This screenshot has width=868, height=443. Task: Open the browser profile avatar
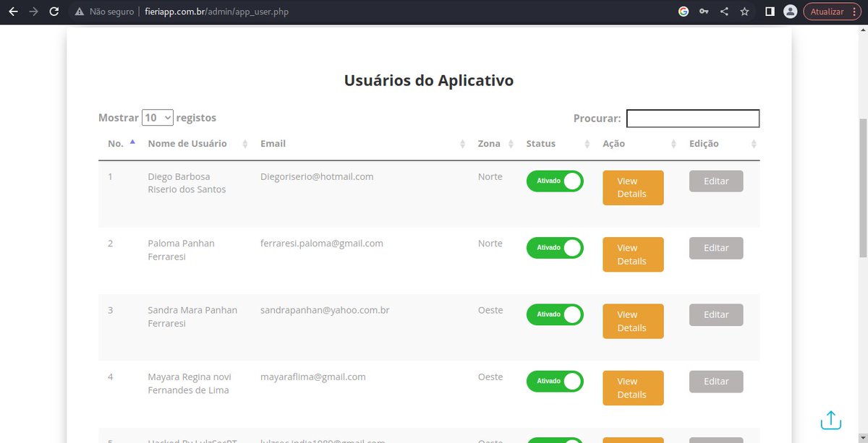point(791,12)
